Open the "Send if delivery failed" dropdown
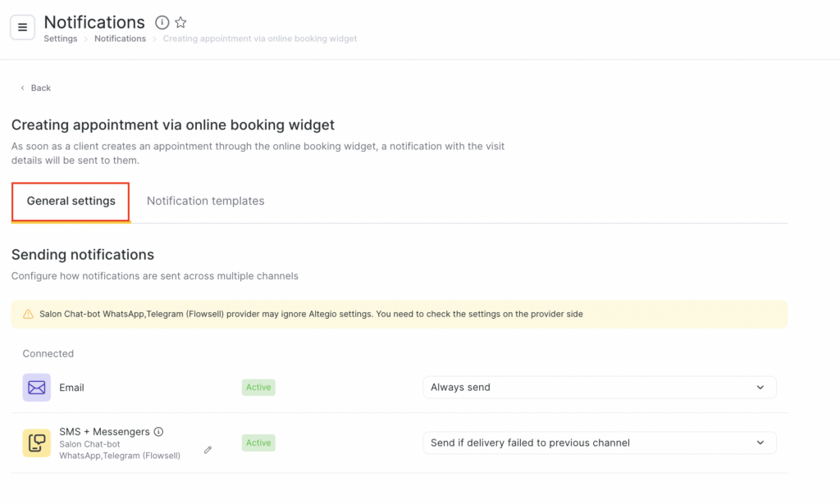The image size is (840, 504). click(599, 443)
